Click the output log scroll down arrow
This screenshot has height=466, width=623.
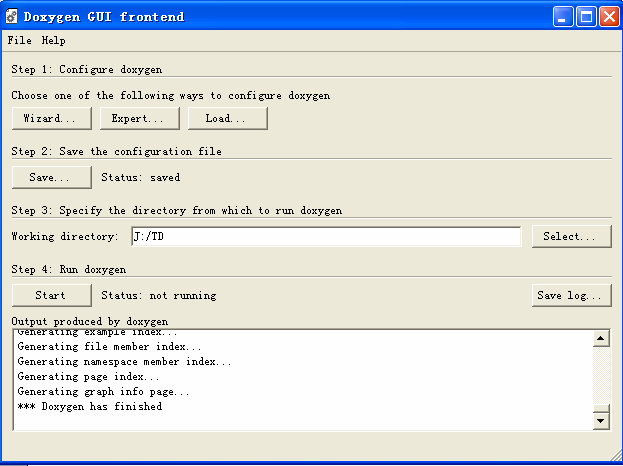click(x=601, y=421)
